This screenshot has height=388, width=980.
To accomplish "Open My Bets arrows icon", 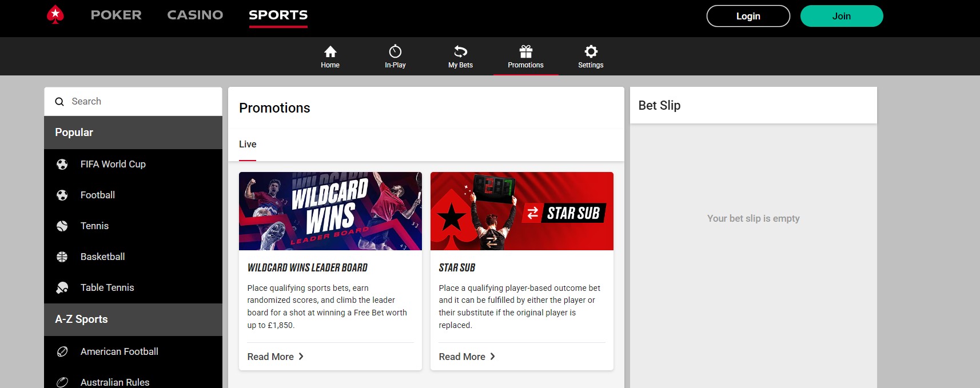I will (x=460, y=51).
